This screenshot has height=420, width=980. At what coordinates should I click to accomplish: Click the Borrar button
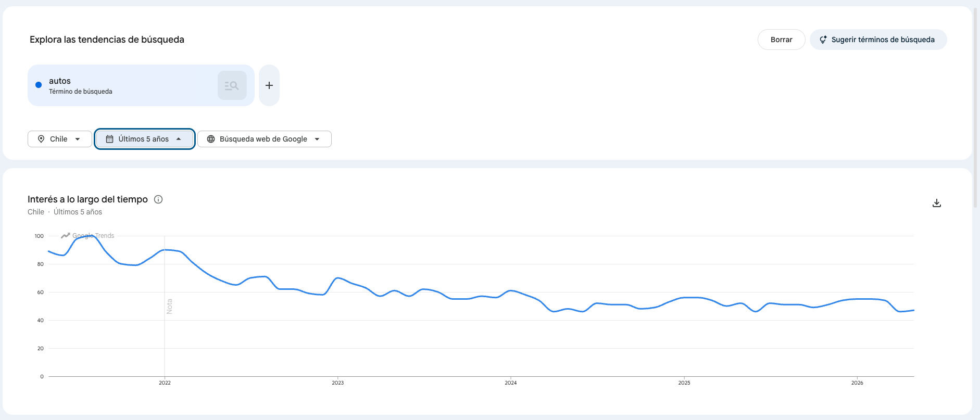(782, 40)
